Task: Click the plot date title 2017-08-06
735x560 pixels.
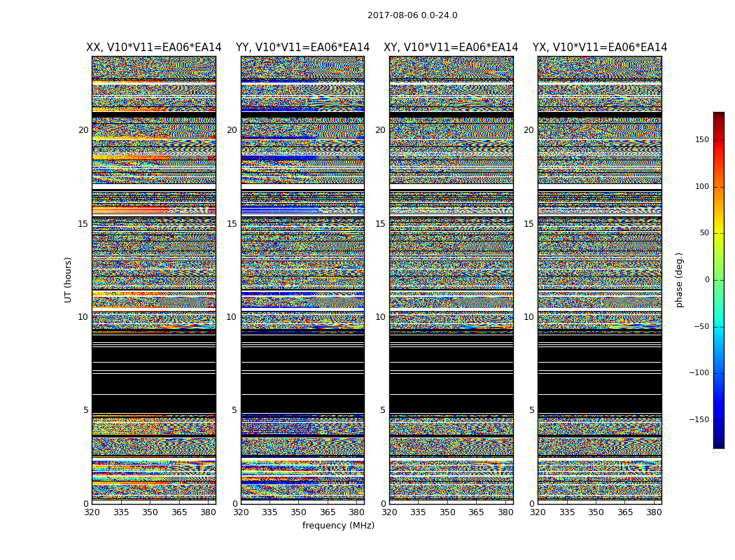Action: tap(412, 15)
